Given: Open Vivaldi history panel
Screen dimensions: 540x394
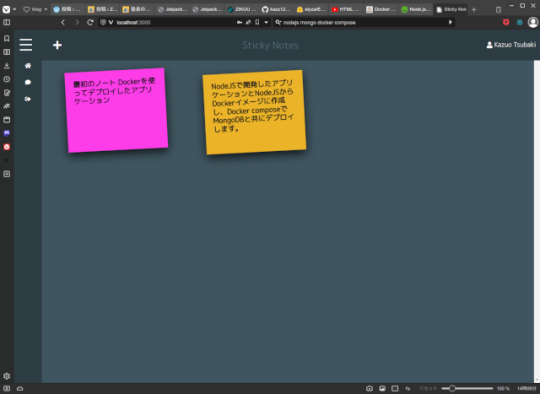Looking at the screenshot, I should click(x=7, y=79).
